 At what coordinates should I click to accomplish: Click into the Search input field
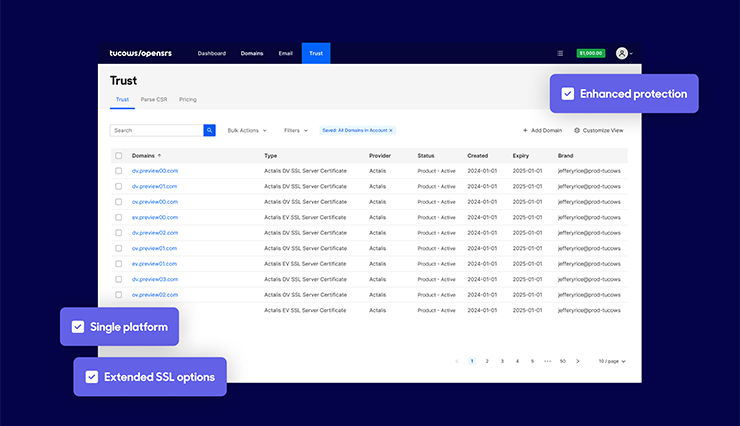pos(156,130)
